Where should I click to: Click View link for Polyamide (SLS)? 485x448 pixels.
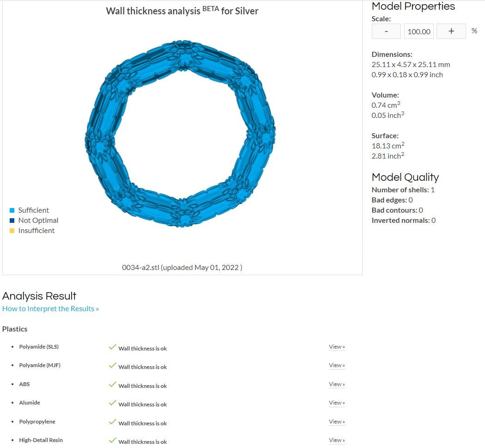pyautogui.click(x=337, y=347)
